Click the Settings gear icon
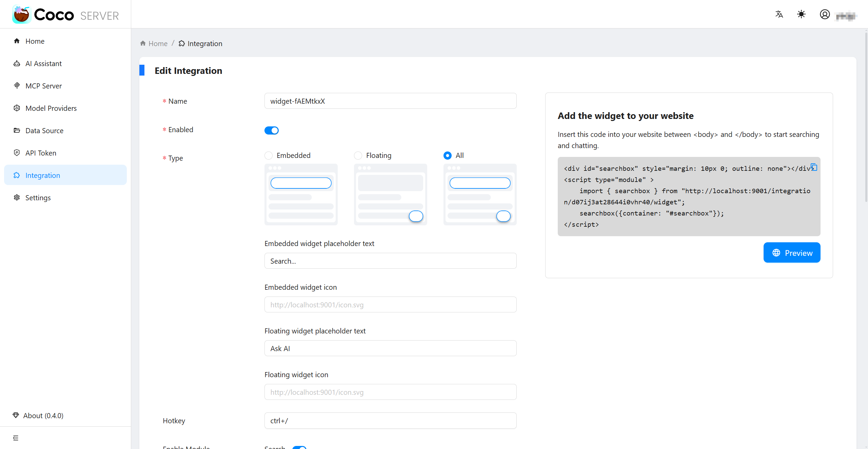This screenshot has height=449, width=868. [17, 198]
